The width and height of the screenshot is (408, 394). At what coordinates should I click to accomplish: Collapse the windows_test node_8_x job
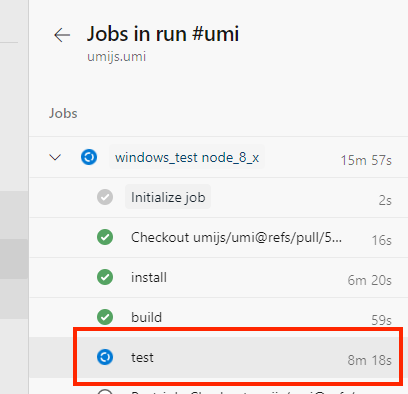[55, 157]
